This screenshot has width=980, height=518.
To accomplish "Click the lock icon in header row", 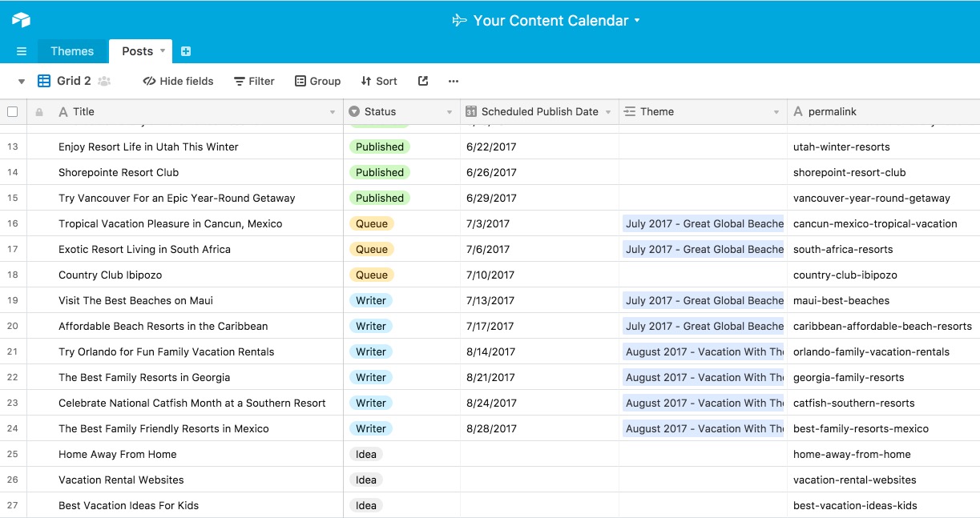I will pyautogui.click(x=38, y=112).
